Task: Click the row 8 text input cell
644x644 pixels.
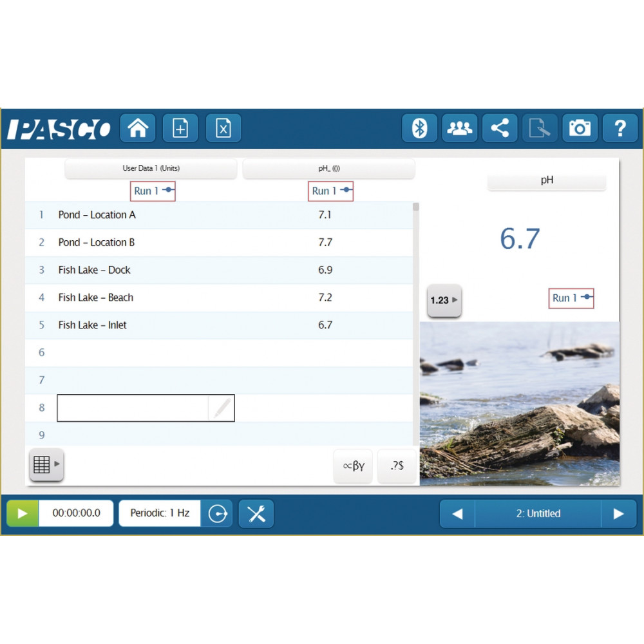Action: pos(133,408)
